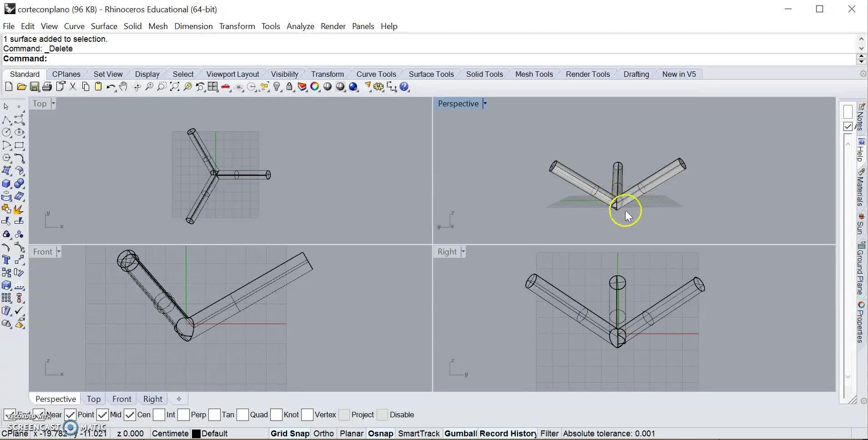Enable the Int object snap checkbox

point(159,415)
